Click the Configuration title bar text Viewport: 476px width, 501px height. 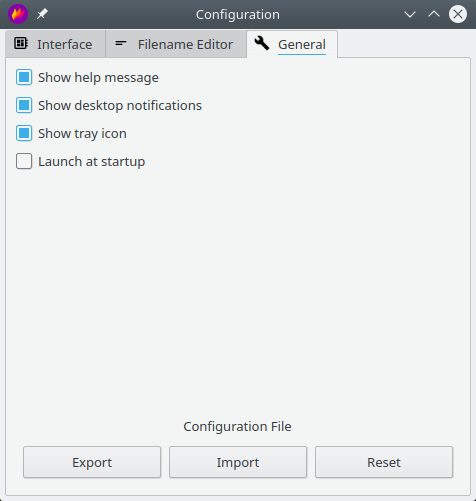[x=238, y=15]
